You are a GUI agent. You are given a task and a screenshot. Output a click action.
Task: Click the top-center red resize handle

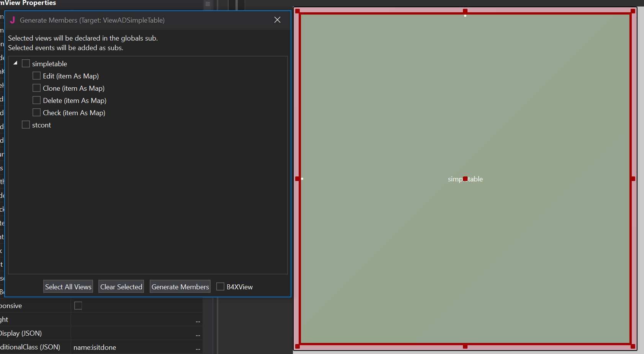[465, 11]
